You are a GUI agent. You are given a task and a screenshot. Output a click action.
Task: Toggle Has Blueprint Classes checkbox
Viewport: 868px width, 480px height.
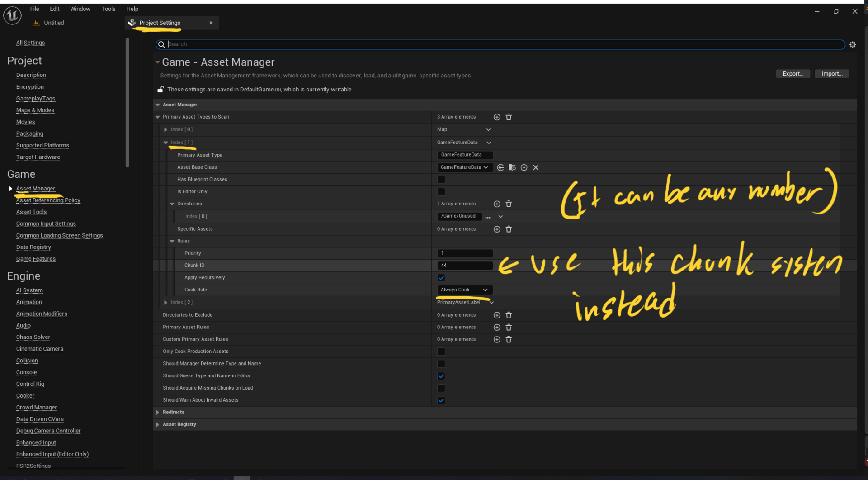coord(441,180)
